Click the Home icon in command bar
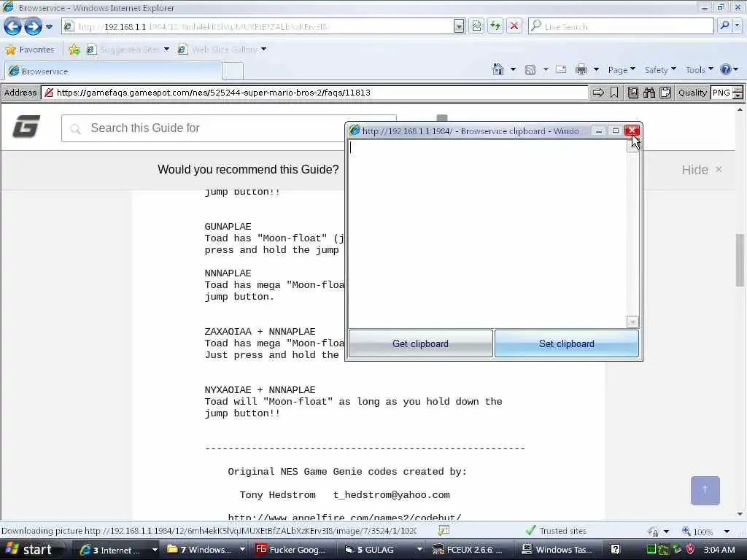Viewport: 747px width, 560px height. [x=498, y=70]
